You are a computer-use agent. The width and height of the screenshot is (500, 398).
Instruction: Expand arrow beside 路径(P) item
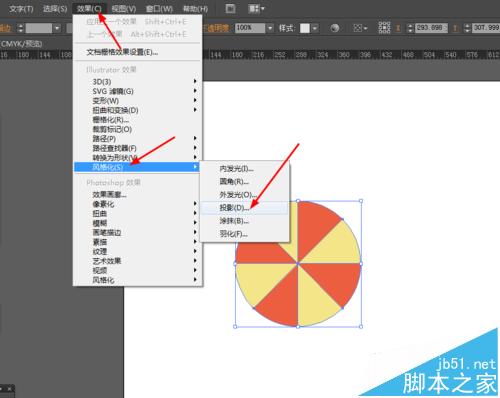coord(195,138)
